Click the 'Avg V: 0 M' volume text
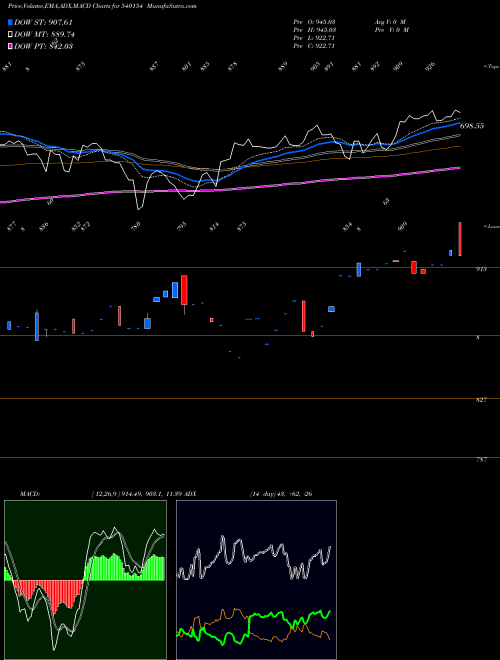The image size is (500, 660). pos(390,21)
